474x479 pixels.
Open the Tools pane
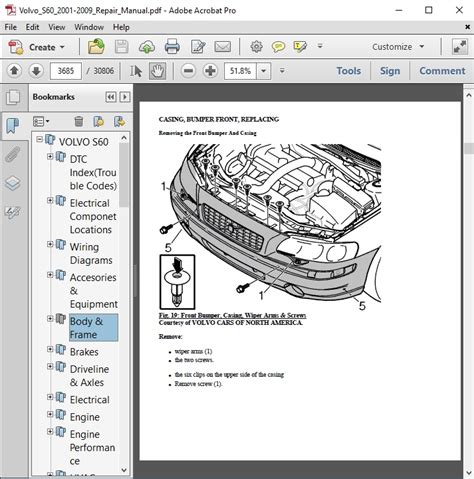[x=349, y=71]
